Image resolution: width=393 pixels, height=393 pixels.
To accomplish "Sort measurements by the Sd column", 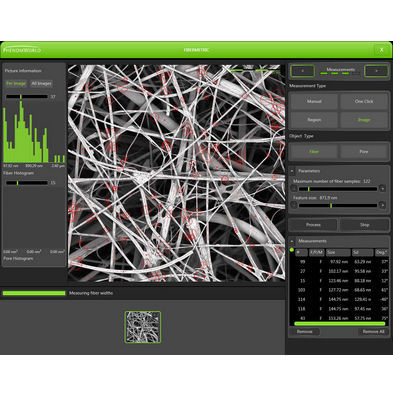I will (x=363, y=253).
